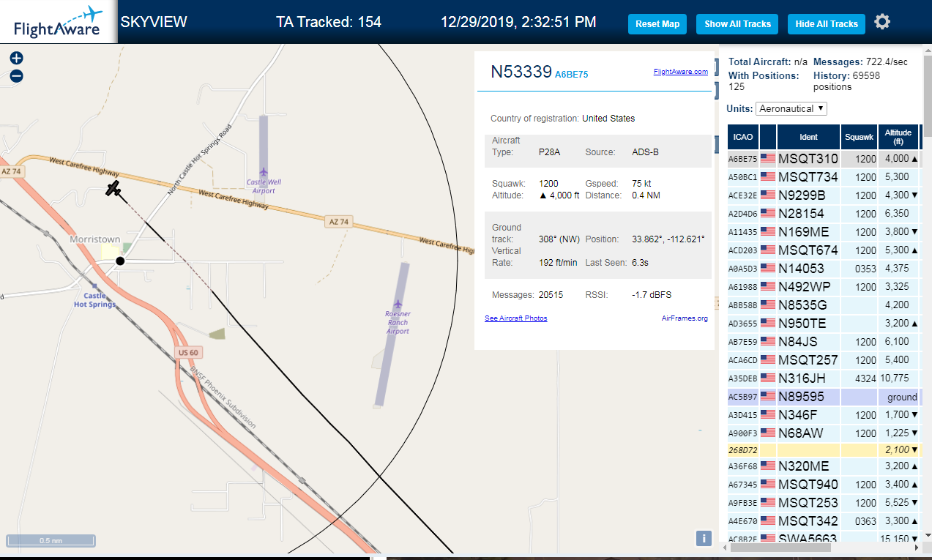
Task: Select the MSQT940 aircraft row
Action: [824, 484]
